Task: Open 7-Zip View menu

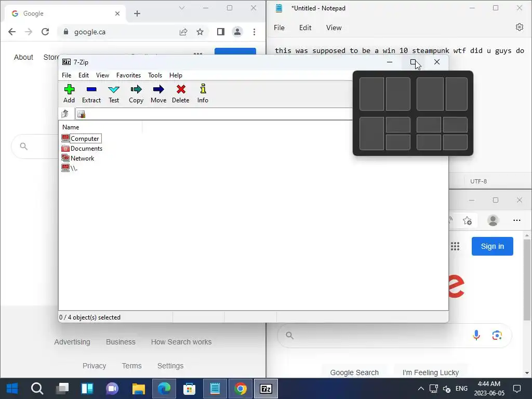Action: pos(102,75)
